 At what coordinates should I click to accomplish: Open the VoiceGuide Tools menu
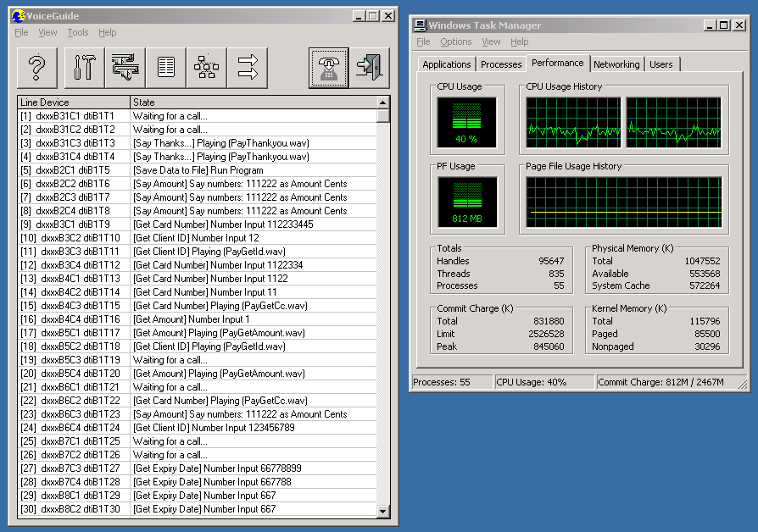pyautogui.click(x=78, y=32)
